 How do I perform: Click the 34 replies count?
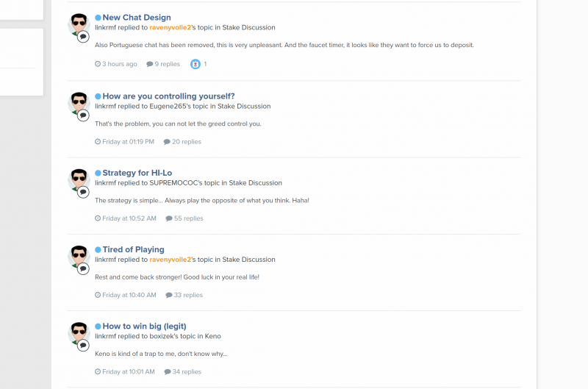coord(187,372)
